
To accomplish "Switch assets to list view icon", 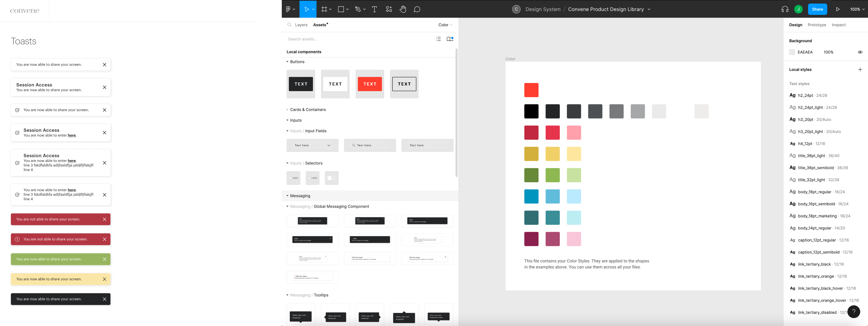I will click(438, 39).
